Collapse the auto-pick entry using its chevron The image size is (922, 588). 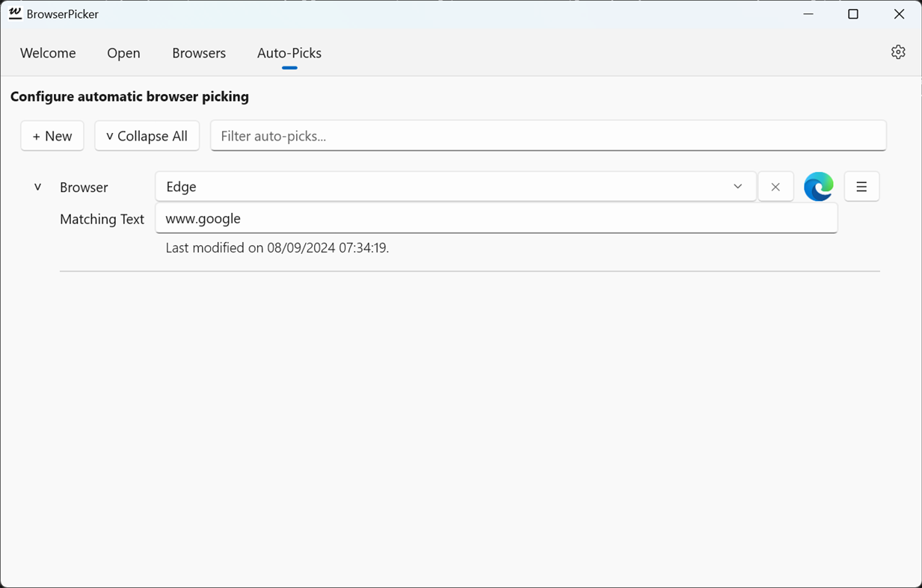[x=37, y=187]
